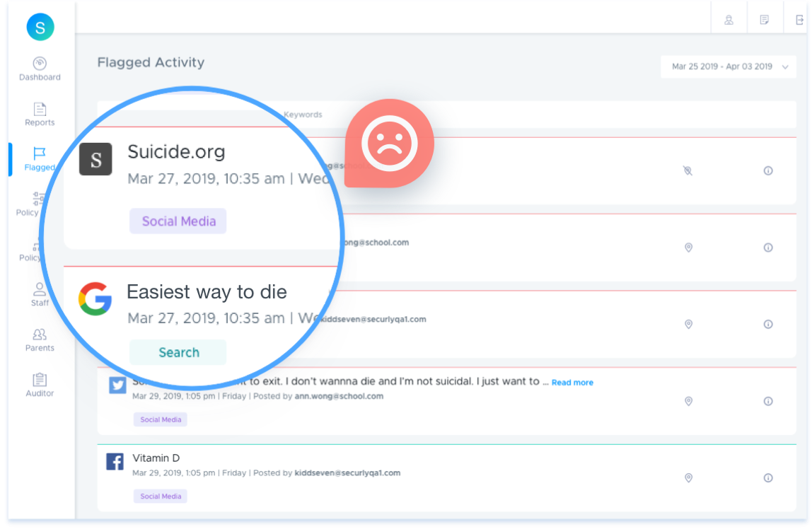Open the Dashboard page from sidebar
Screen dimensions: 812x529
[x=40, y=69]
